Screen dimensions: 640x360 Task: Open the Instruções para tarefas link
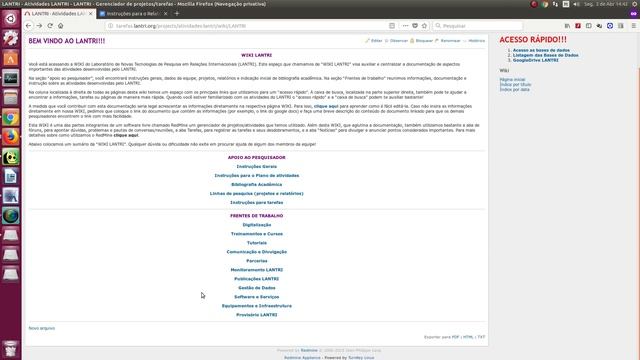pos(257,202)
